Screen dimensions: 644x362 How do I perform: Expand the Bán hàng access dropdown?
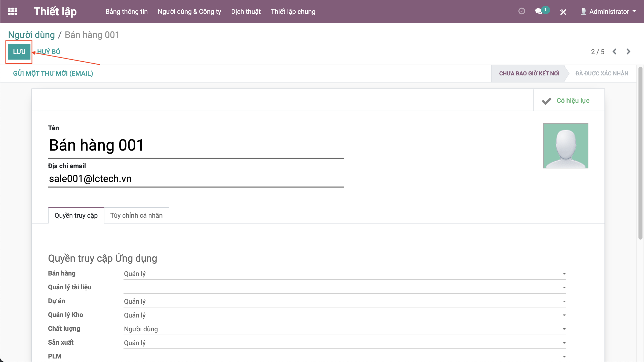[x=344, y=274]
